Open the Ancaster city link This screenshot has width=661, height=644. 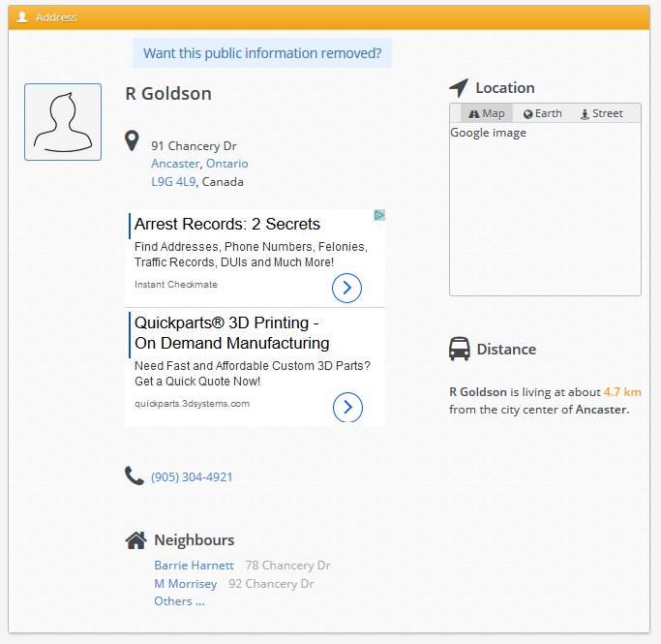click(x=175, y=164)
